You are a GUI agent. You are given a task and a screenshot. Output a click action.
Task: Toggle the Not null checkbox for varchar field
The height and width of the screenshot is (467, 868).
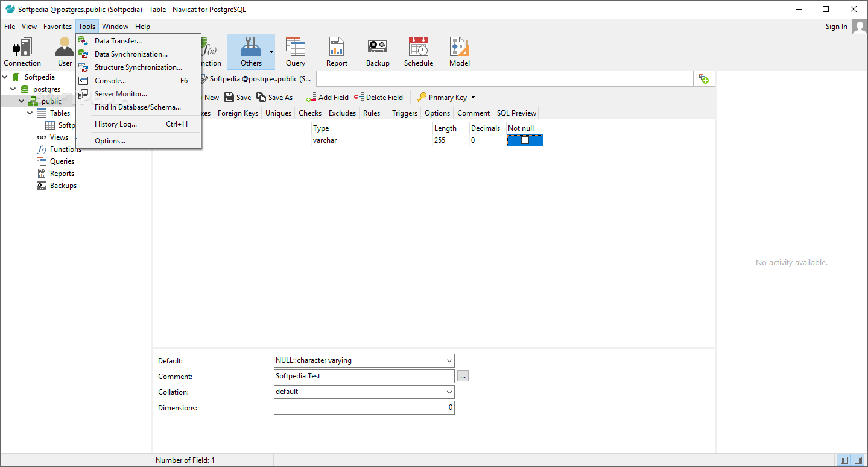(x=525, y=140)
